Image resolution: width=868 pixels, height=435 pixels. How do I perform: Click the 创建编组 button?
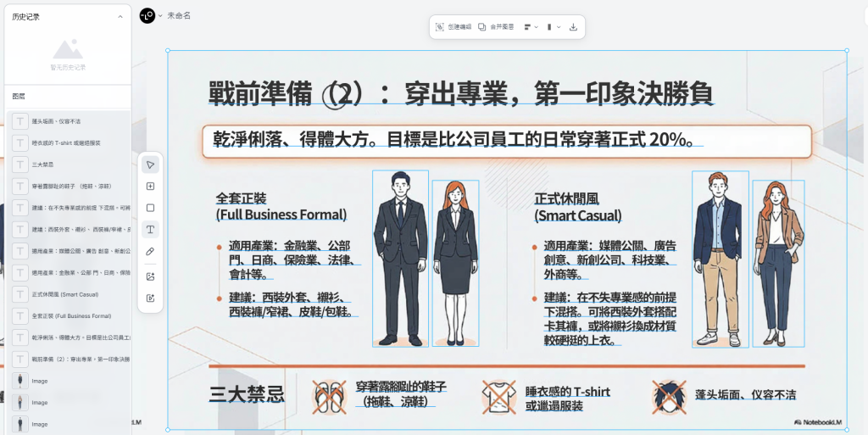[x=453, y=26]
